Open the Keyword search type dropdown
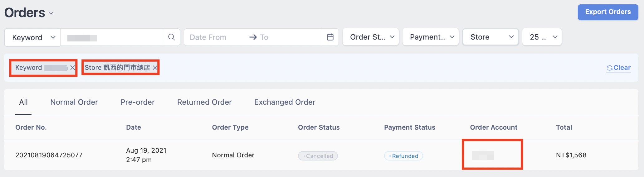Viewport: 644px width, 177px height. coord(32,37)
